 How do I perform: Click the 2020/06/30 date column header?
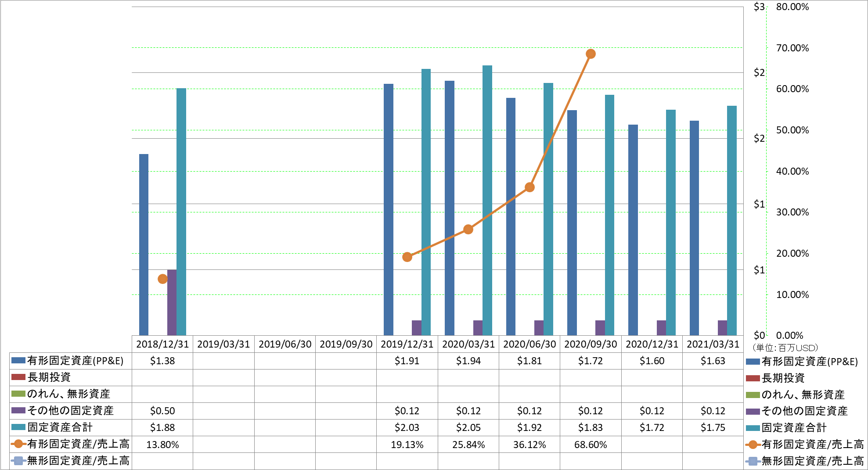click(529, 344)
